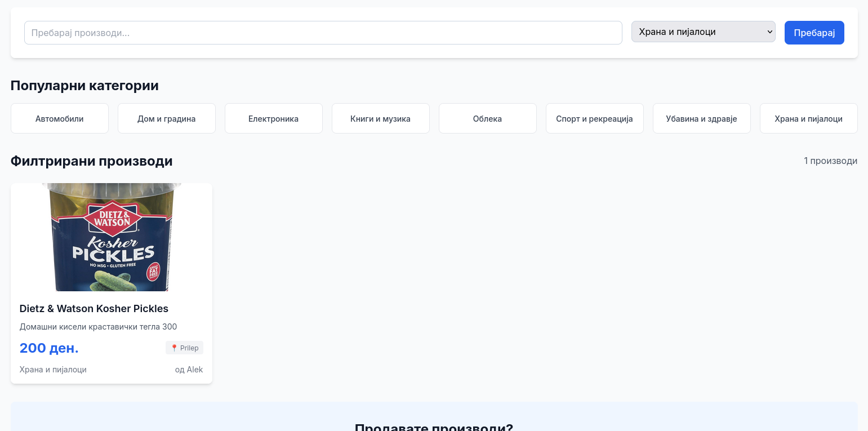Select the Убавина и здравје category
Image resolution: width=868 pixels, height=431 pixels.
[702, 119]
